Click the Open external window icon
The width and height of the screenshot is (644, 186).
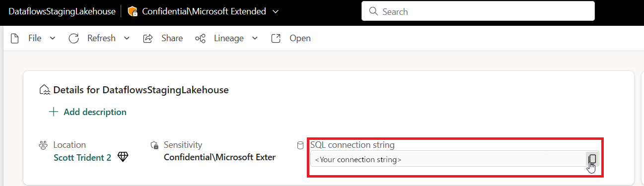coord(277,38)
